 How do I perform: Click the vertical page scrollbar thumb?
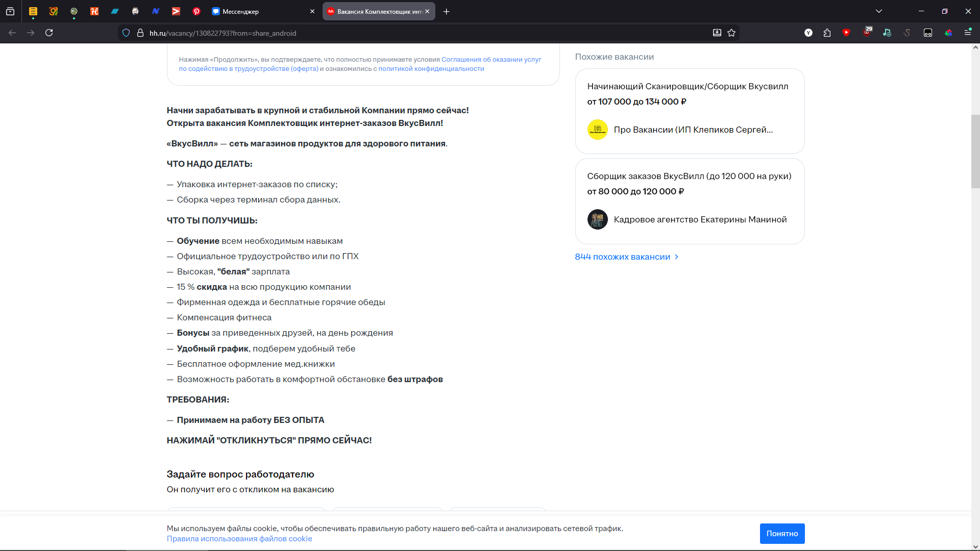[975, 152]
